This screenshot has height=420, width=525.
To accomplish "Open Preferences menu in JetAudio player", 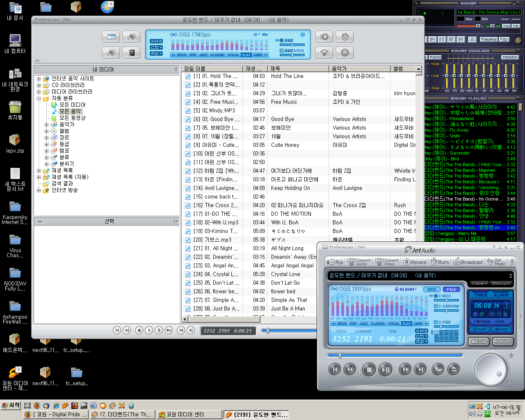I will pos(341,247).
